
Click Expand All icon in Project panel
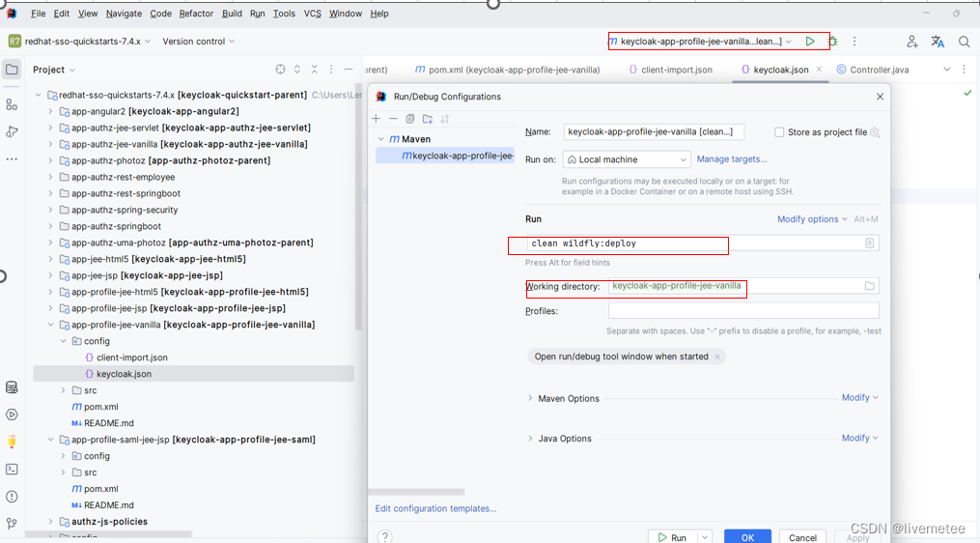pyautogui.click(x=297, y=70)
